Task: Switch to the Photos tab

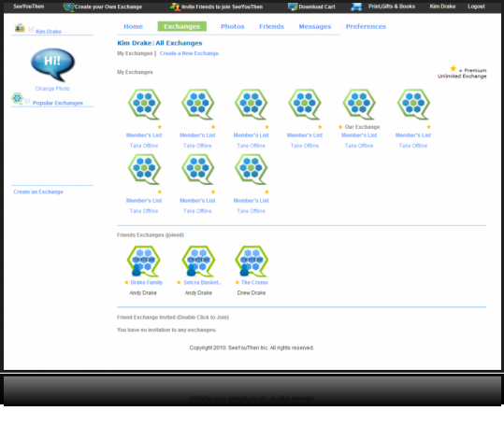Action: [x=233, y=27]
